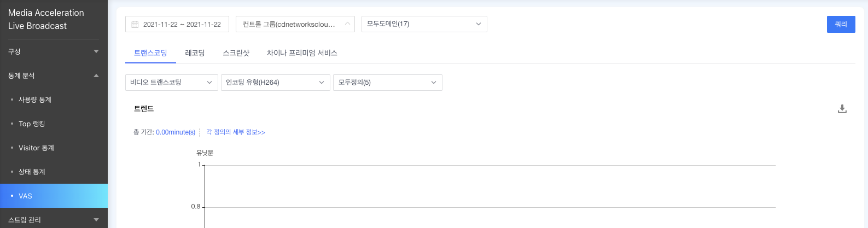Go to 사용량 통계 in sidebar
Image resolution: width=868 pixels, height=228 pixels.
(x=35, y=100)
